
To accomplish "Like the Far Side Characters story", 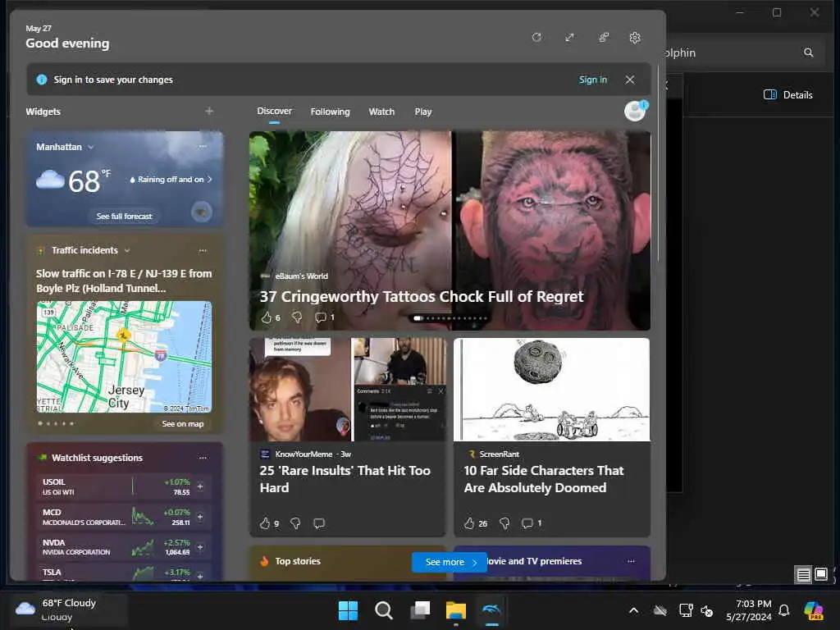I will click(x=469, y=523).
